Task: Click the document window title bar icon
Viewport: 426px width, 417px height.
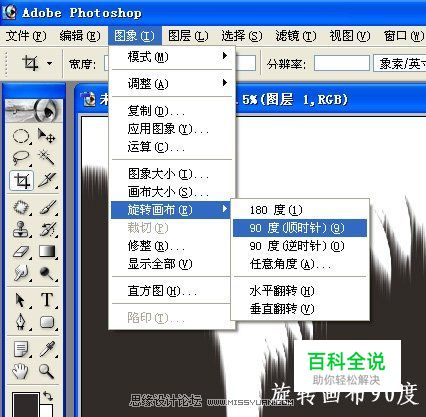Action: 89,99
